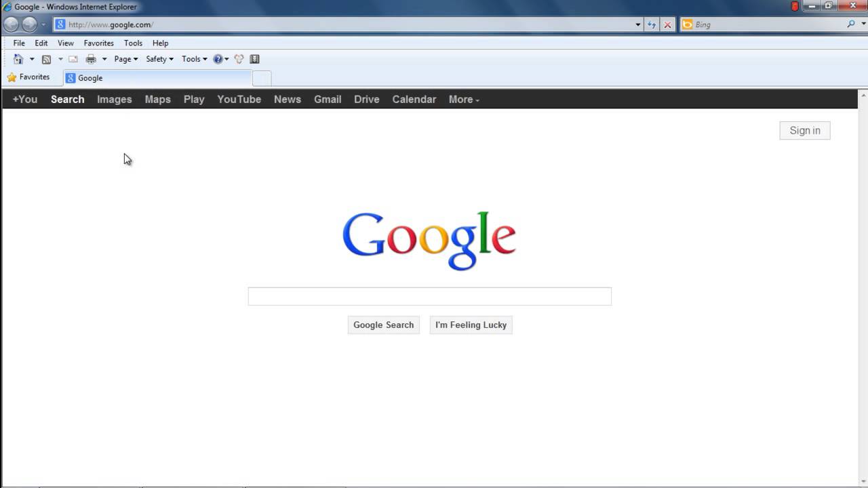Restore down the Internet Explorer window
Viewport: 868px width, 488px height.
829,6
